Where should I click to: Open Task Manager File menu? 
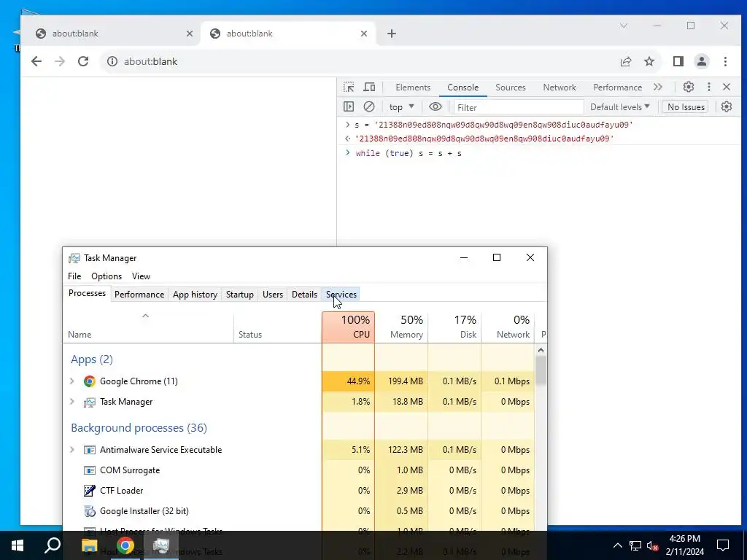point(74,276)
